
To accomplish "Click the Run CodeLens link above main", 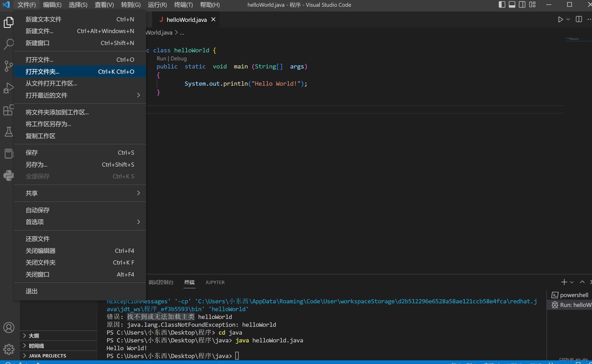I will 161,59.
